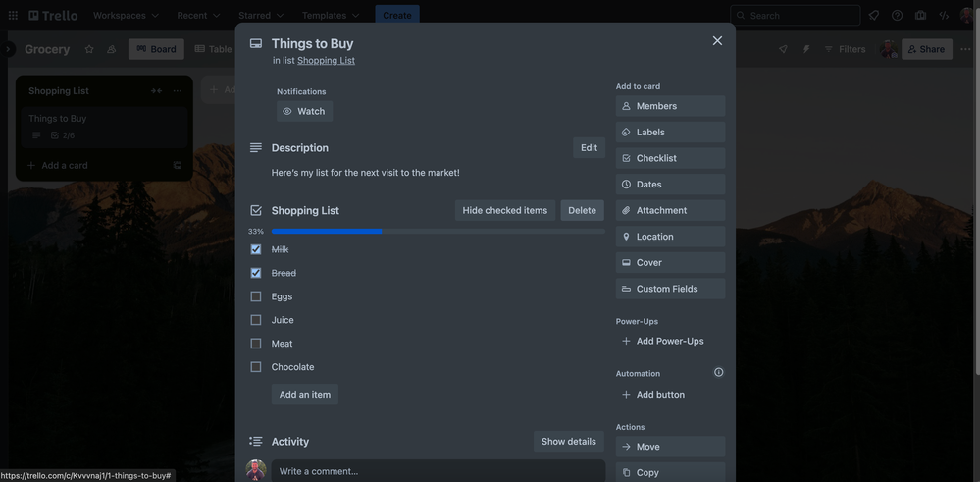Click the Write a comment field

(x=438, y=471)
